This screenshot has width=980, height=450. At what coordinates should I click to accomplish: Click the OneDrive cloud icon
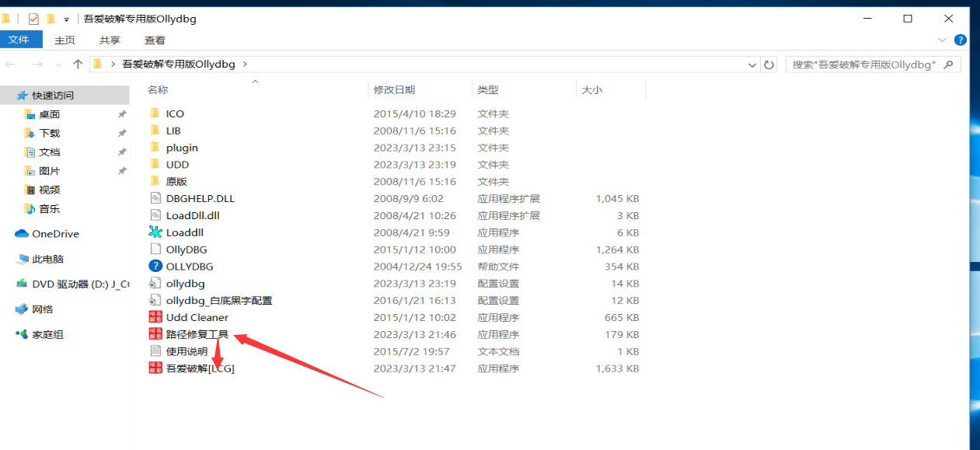pyautogui.click(x=22, y=234)
